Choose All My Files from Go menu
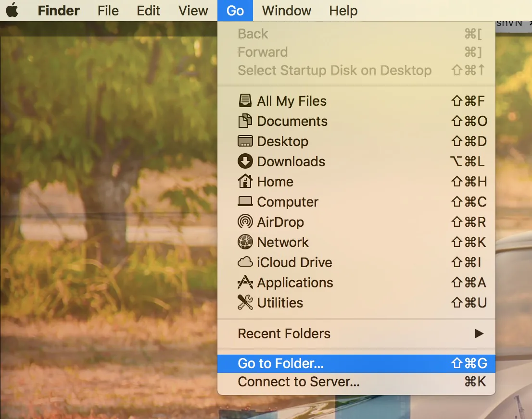Viewport: 532px width, 419px height. click(x=356, y=101)
